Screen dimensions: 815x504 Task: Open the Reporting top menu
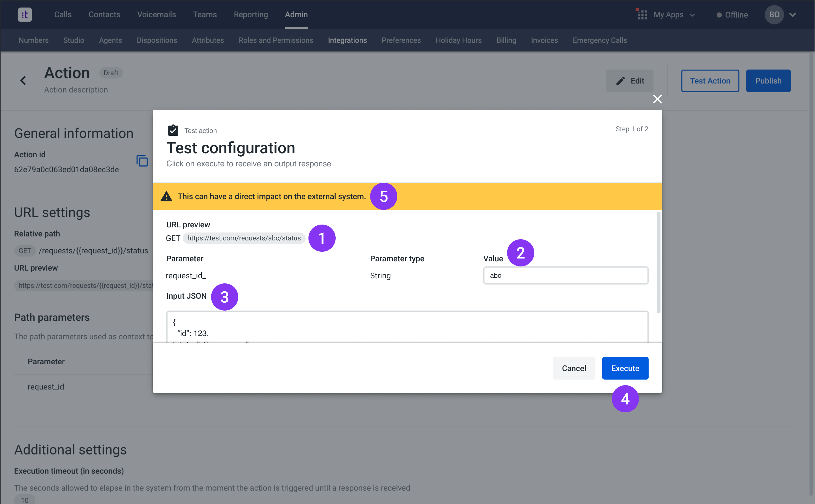(x=251, y=15)
